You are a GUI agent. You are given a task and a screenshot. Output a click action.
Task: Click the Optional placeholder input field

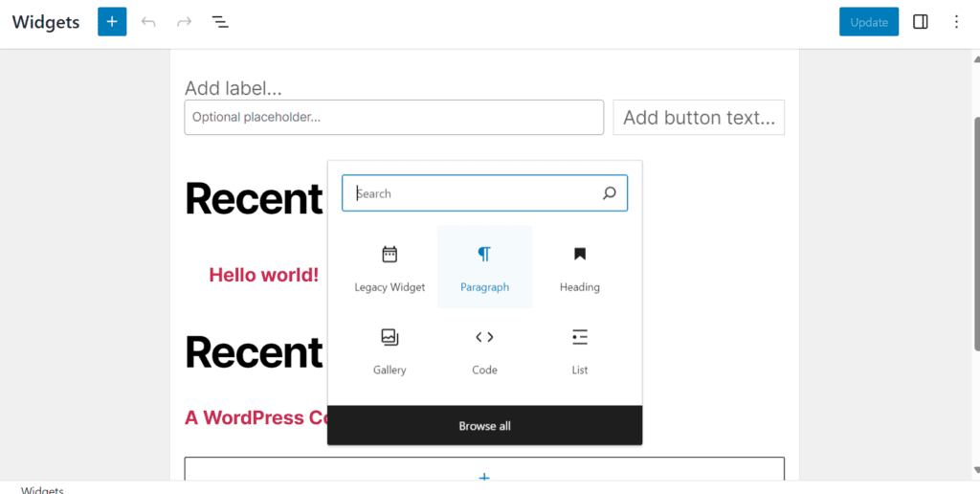393,117
